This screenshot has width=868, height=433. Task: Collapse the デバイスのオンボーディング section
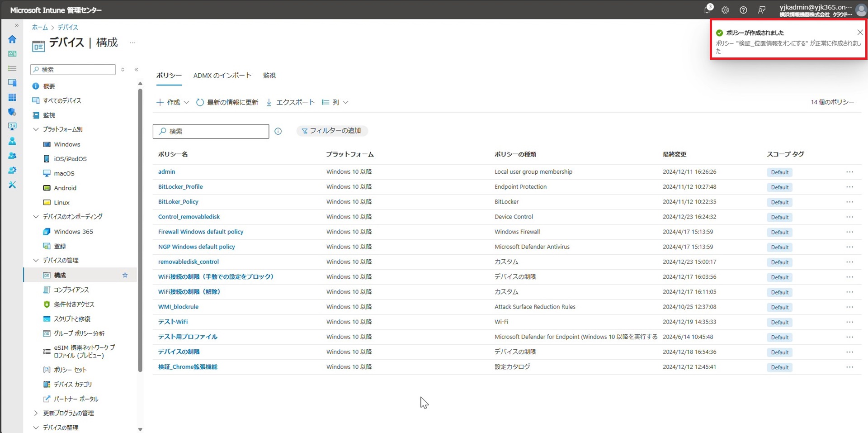[36, 217]
